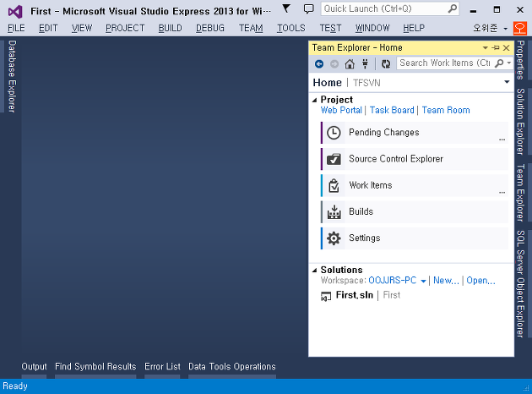Click the orange user account avatar
Image resolution: width=532 pixels, height=394 pixels.
520,28
